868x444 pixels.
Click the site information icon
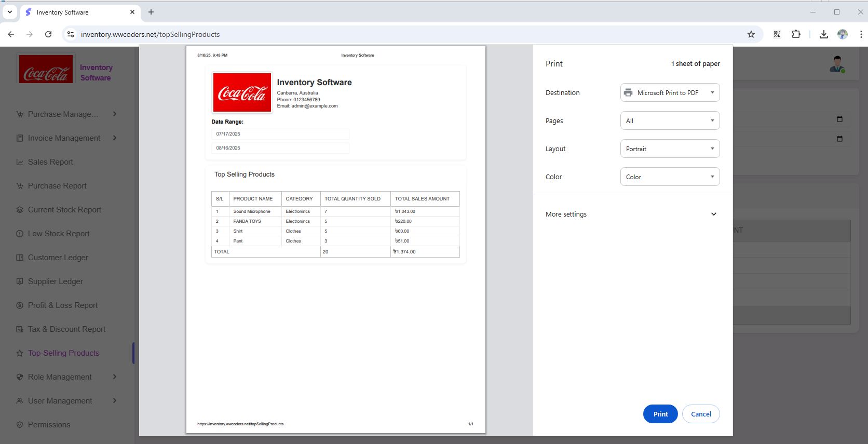coord(71,34)
